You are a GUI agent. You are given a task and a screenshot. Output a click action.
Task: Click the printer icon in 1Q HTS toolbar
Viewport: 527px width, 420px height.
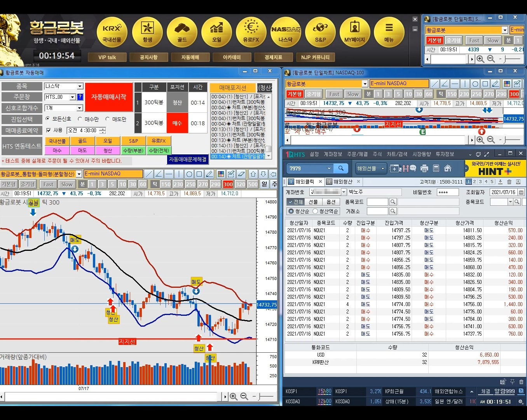coord(424,168)
